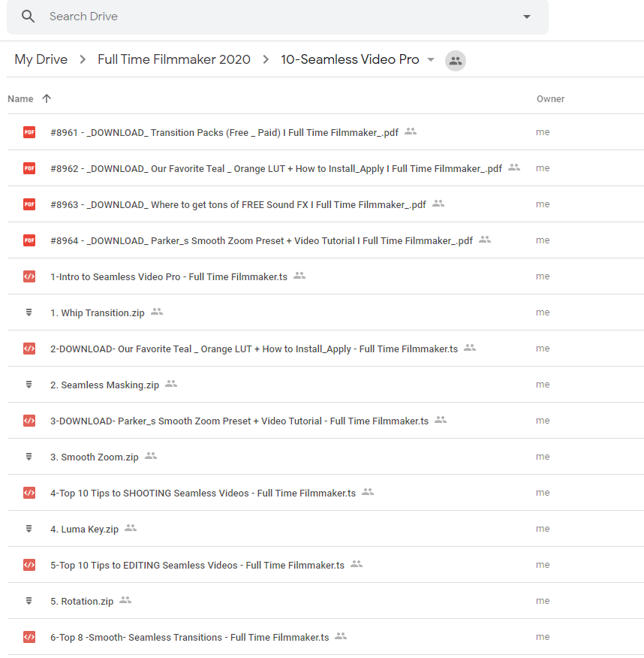Click 10-Seamless Video Pro breadcrumb
644x658 pixels.
(x=350, y=59)
